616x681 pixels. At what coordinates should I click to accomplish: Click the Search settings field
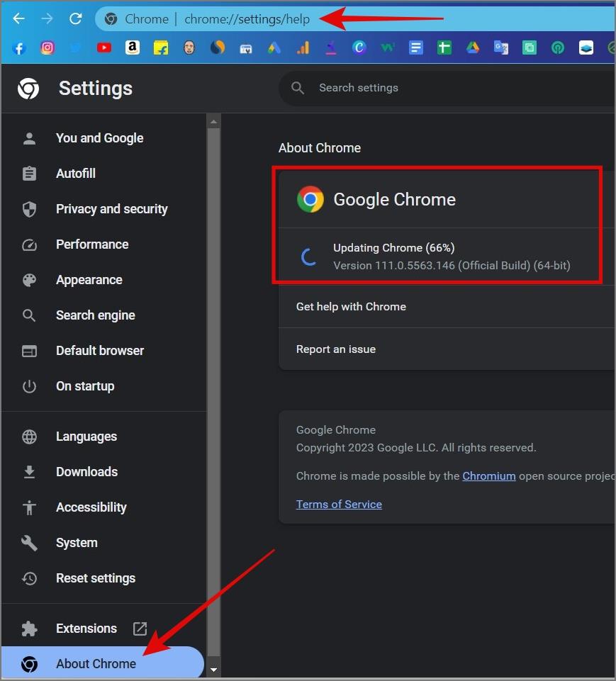click(447, 88)
